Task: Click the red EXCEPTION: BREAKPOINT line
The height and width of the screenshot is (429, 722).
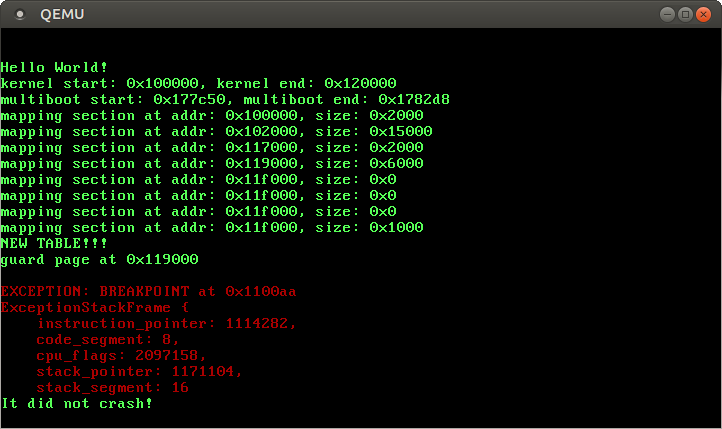Action: [x=148, y=291]
